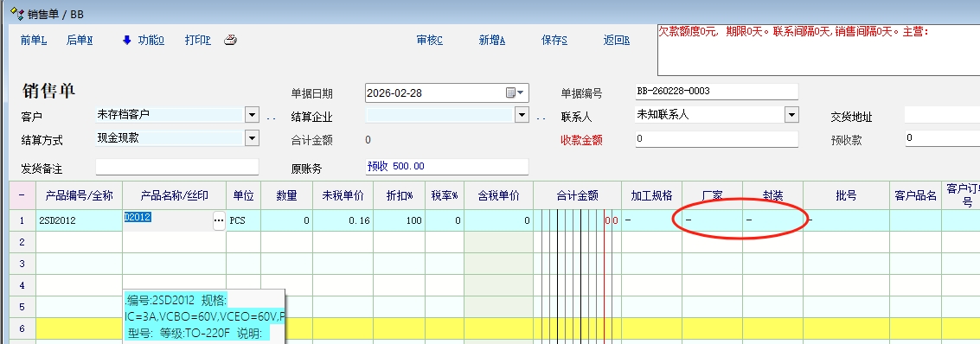Click the 数量 column header
Screen dimensions: 980x344
[x=287, y=195]
